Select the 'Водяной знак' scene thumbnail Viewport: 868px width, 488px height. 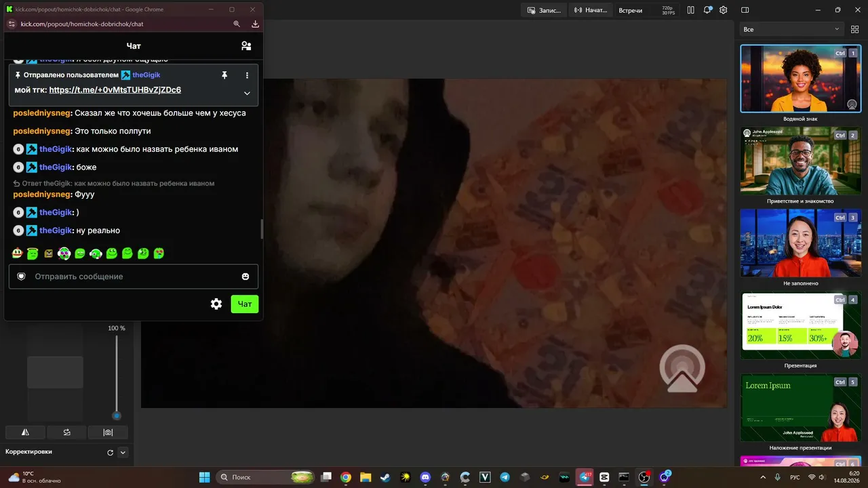click(x=800, y=79)
